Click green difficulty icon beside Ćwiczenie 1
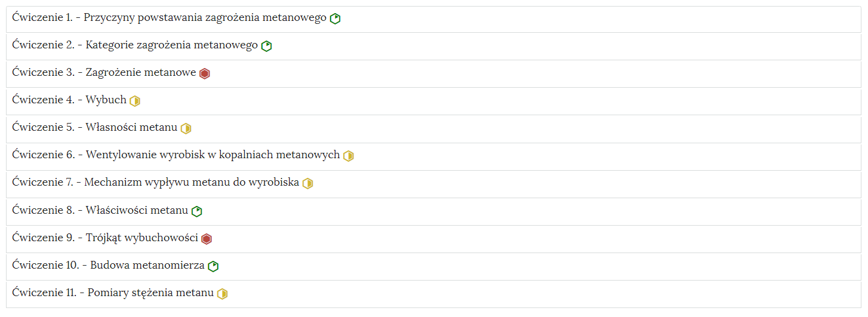 [x=335, y=19]
